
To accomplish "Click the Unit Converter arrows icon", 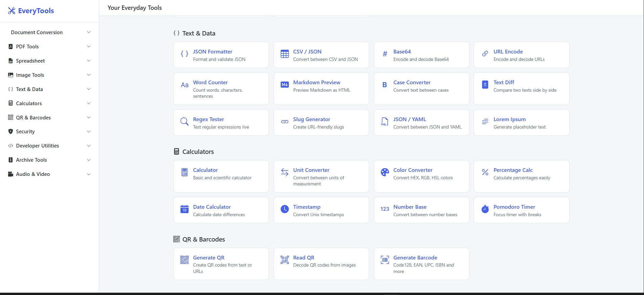I will click(285, 172).
